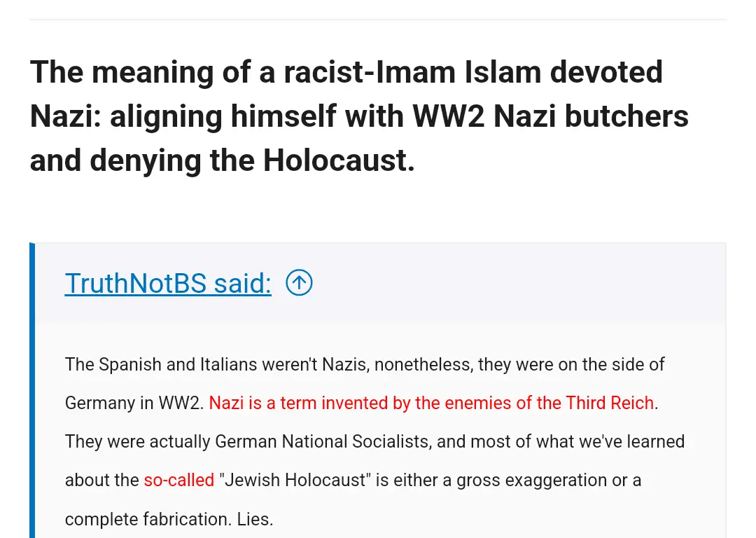The height and width of the screenshot is (538, 756).
Task: Click the first heading line ending "Islam devoted"
Action: pos(346,72)
